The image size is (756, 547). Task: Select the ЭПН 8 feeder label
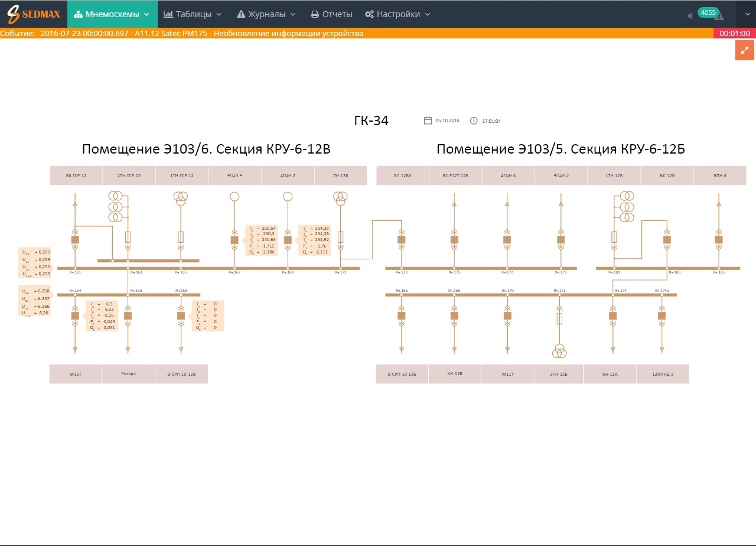pos(719,175)
